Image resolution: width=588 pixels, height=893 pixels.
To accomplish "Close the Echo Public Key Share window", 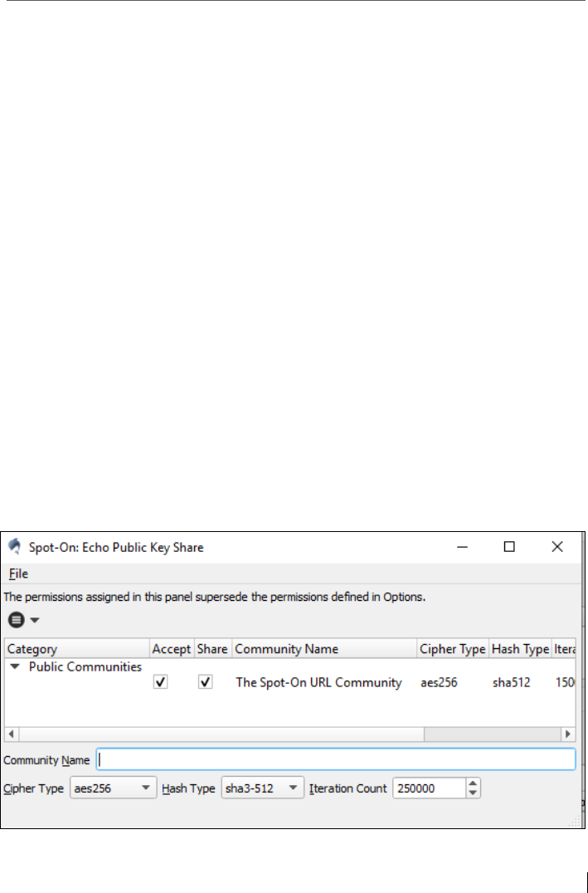I will [x=557, y=547].
